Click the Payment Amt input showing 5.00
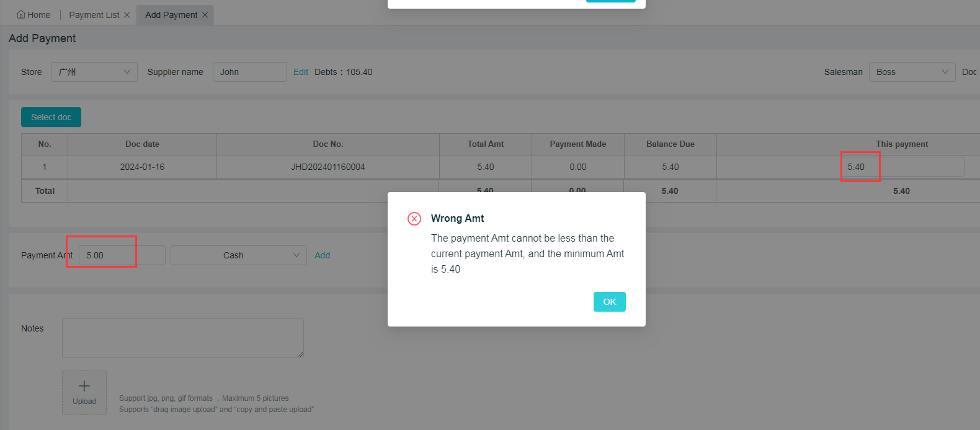 (x=122, y=255)
